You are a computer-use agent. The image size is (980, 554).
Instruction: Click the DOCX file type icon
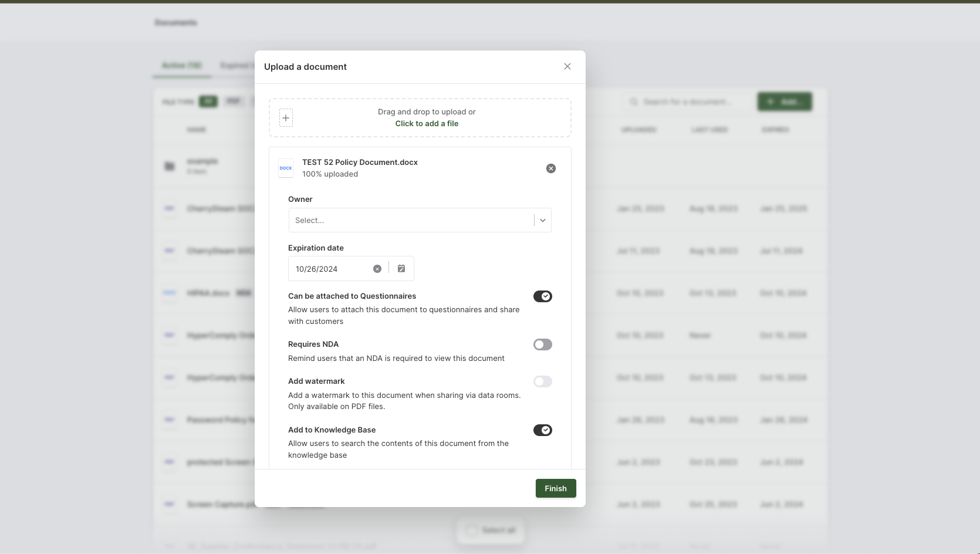(286, 168)
